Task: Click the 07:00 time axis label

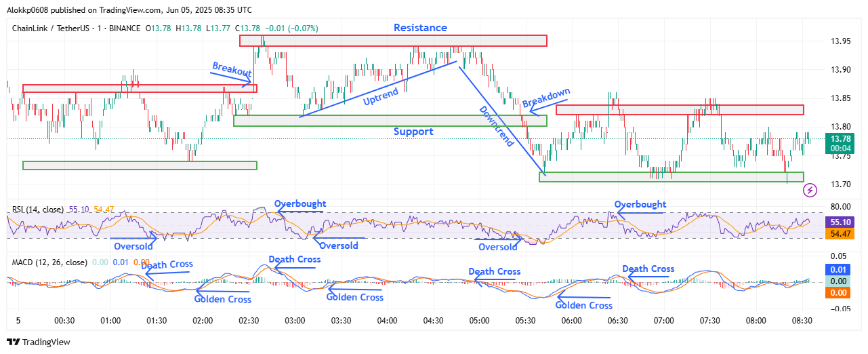Action: (x=663, y=320)
